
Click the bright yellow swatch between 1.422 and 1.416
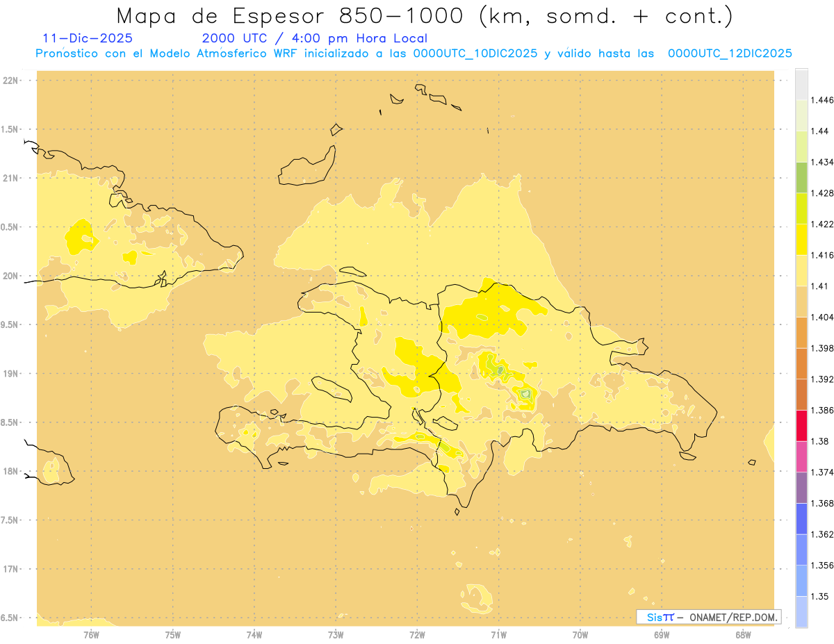(801, 239)
